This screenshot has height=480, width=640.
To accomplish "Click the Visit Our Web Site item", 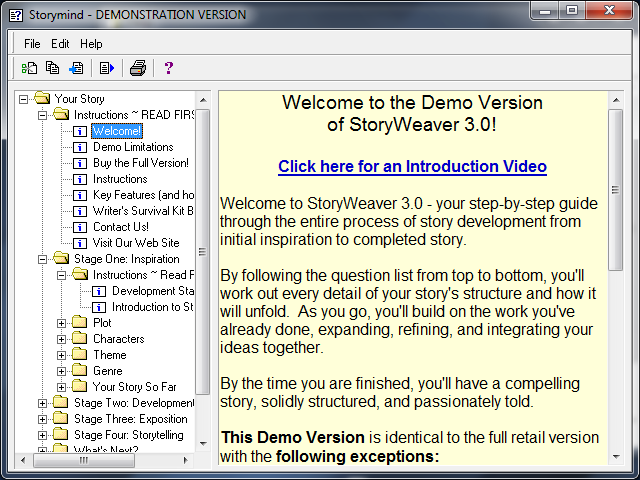I will [x=136, y=243].
